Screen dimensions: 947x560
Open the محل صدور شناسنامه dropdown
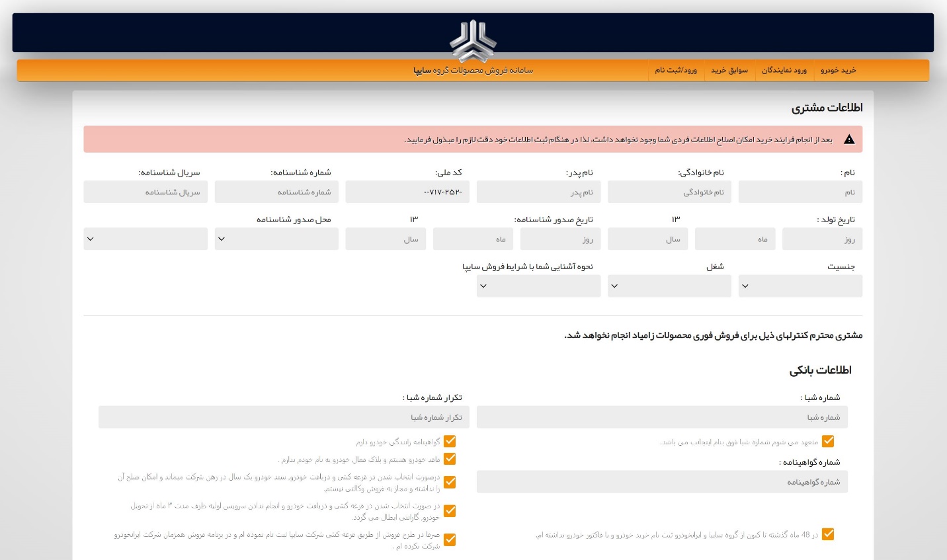pyautogui.click(x=276, y=239)
